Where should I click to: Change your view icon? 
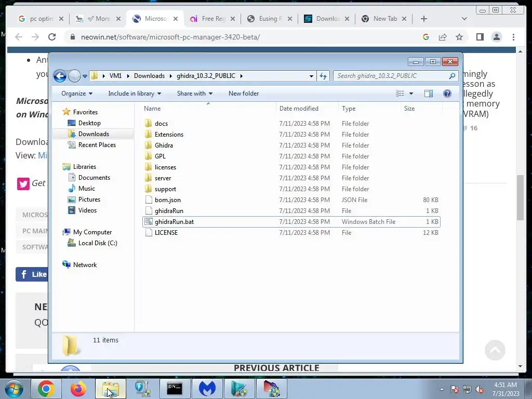[x=400, y=94]
